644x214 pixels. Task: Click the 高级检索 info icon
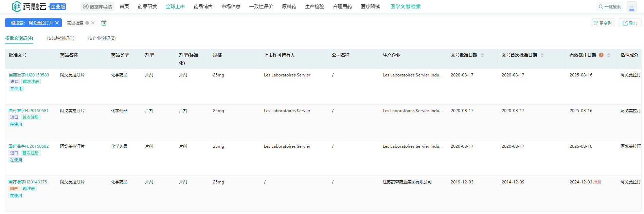[x=87, y=23]
